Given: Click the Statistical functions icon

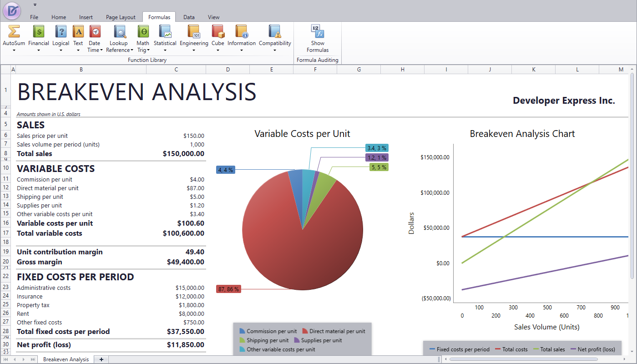Looking at the screenshot, I should point(165,31).
